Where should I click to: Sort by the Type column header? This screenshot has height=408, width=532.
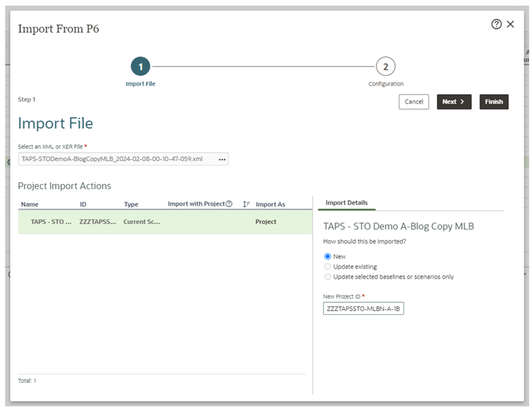coord(131,204)
